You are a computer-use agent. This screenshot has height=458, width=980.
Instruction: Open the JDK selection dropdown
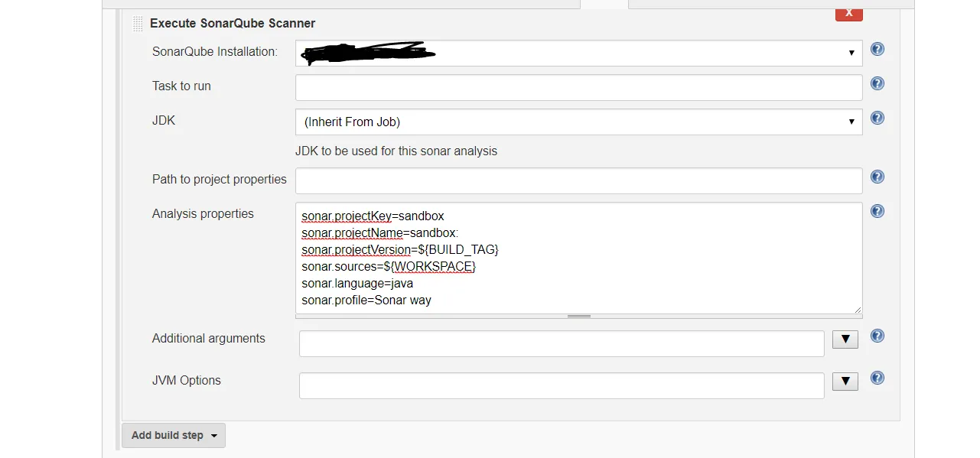click(578, 122)
